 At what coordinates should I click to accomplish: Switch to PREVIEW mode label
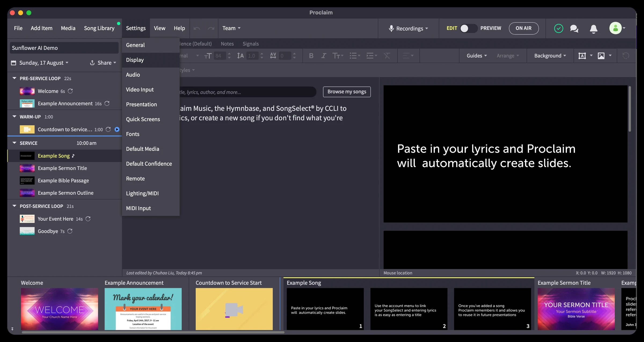coord(490,28)
